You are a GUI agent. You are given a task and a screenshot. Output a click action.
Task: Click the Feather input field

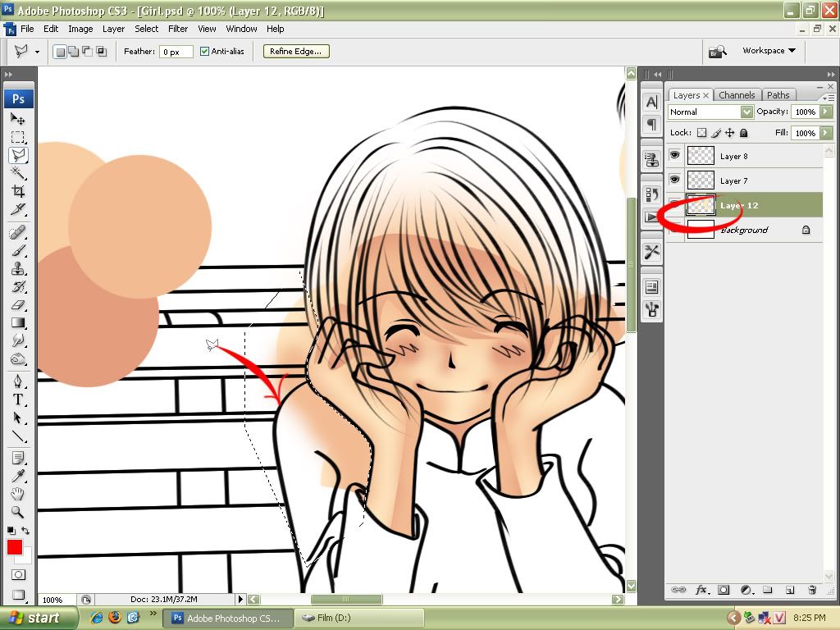[x=176, y=52]
